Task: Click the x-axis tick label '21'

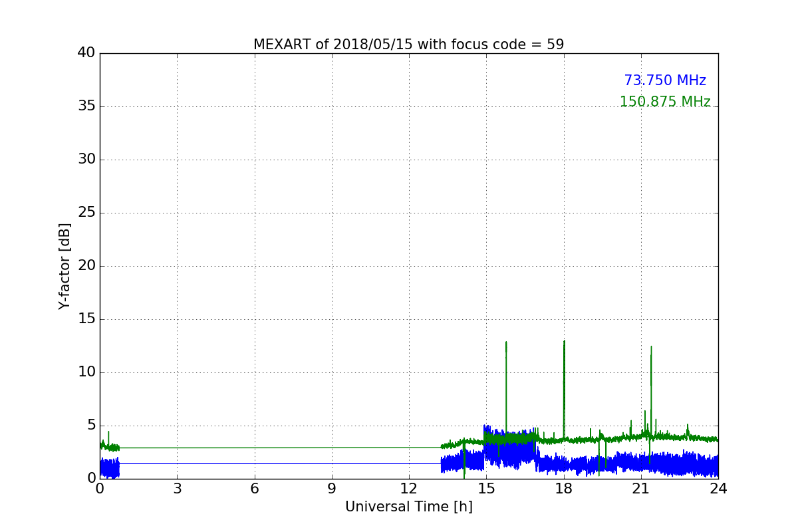Action: click(641, 489)
